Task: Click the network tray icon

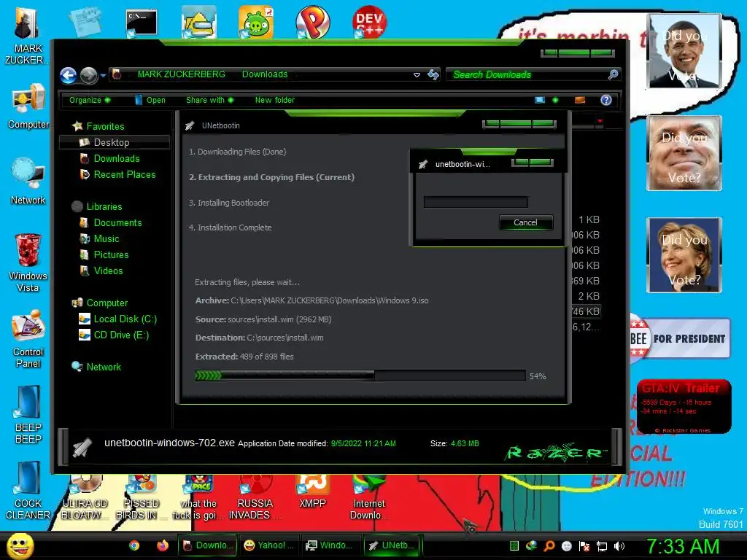Action: point(602,546)
